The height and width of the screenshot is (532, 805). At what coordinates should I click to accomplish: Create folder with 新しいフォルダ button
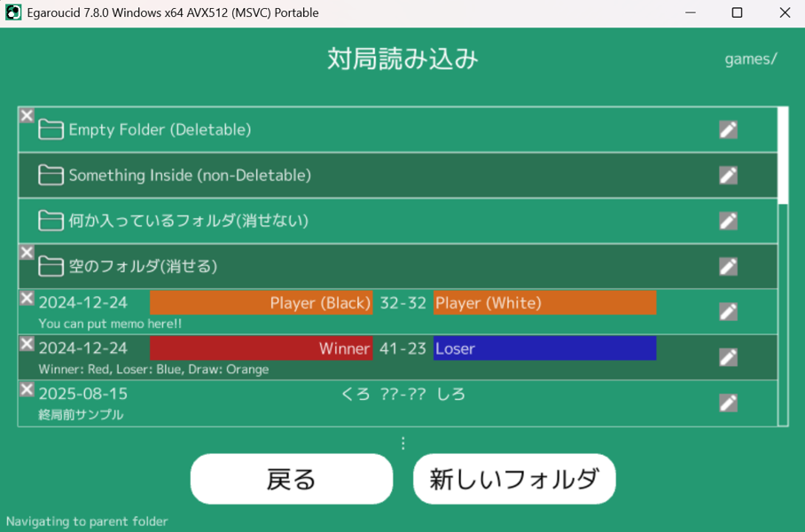click(514, 480)
